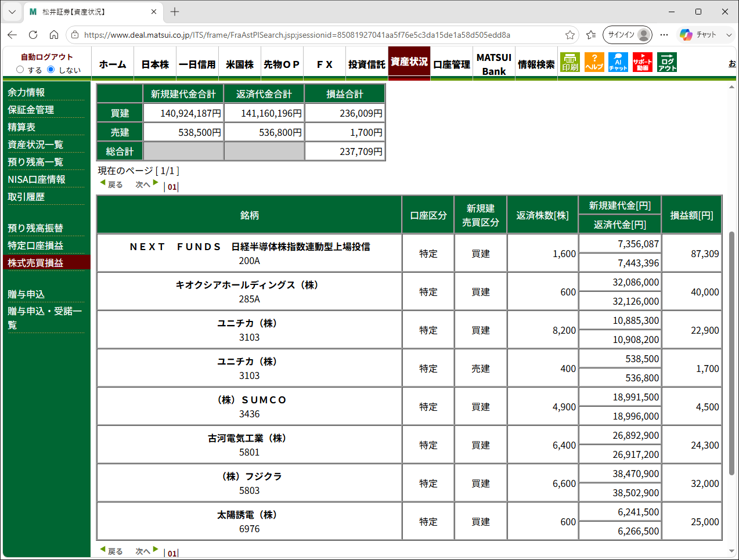
Task: Open browser settings ellipsis menu
Action: 664,35
